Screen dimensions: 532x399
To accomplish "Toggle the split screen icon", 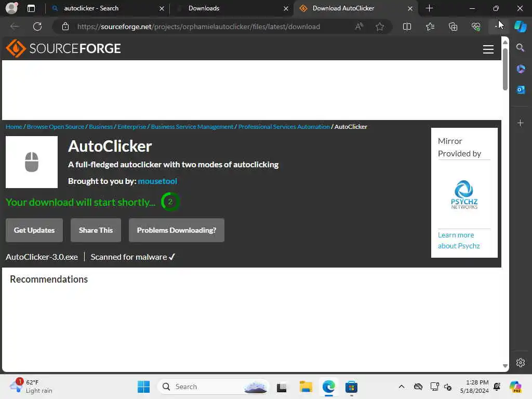I will 407,26.
